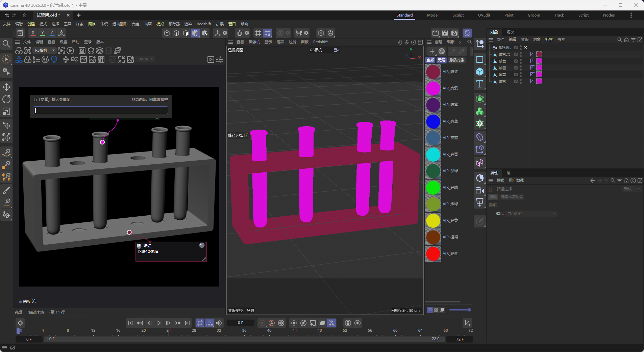The height and width of the screenshot is (352, 644).
Task: Toggle the 无层 material filter
Action: tap(442, 60)
